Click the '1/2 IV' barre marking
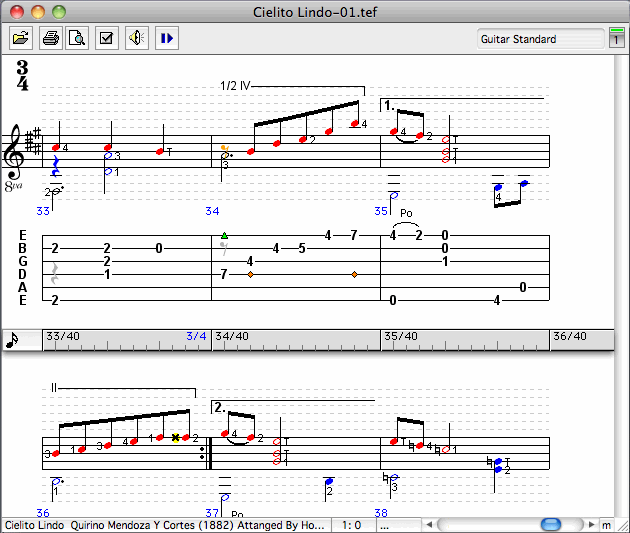Viewport: 630px width, 533px height. (235, 86)
